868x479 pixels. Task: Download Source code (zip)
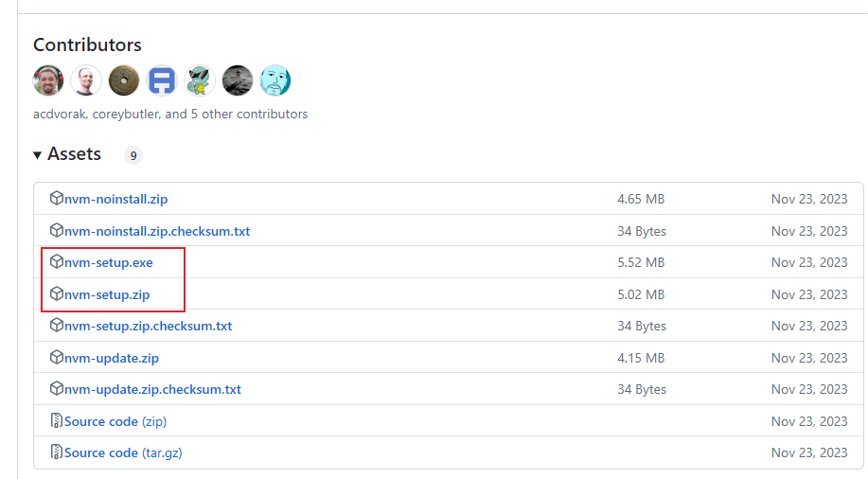(x=115, y=421)
